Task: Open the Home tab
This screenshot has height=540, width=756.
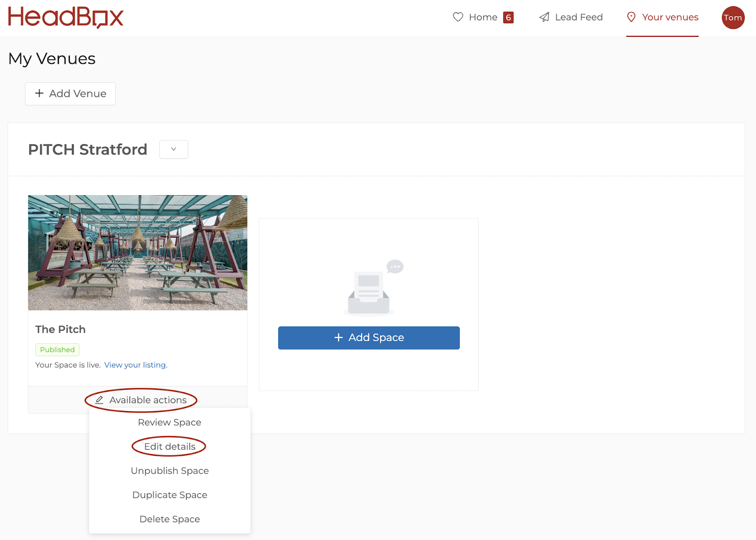Action: pos(483,17)
